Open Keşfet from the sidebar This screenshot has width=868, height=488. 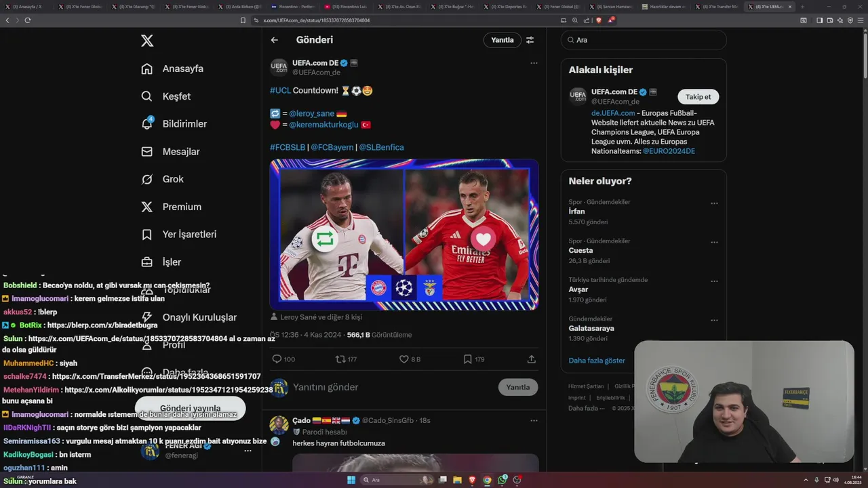pyautogui.click(x=166, y=96)
